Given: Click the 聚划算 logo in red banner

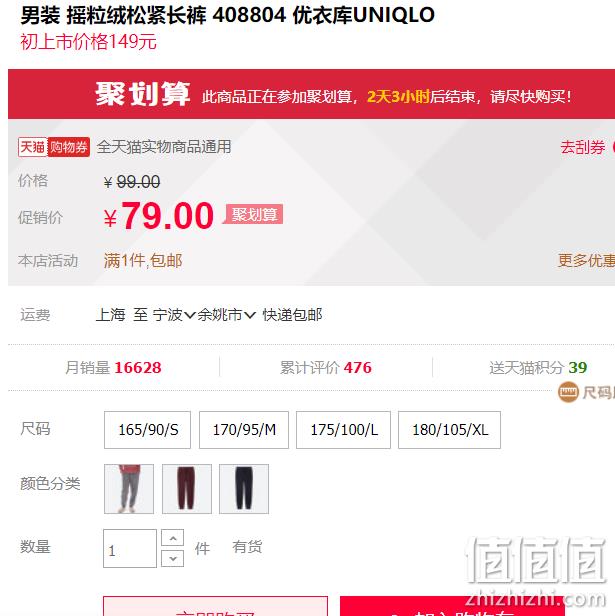Looking at the screenshot, I should tap(143, 94).
